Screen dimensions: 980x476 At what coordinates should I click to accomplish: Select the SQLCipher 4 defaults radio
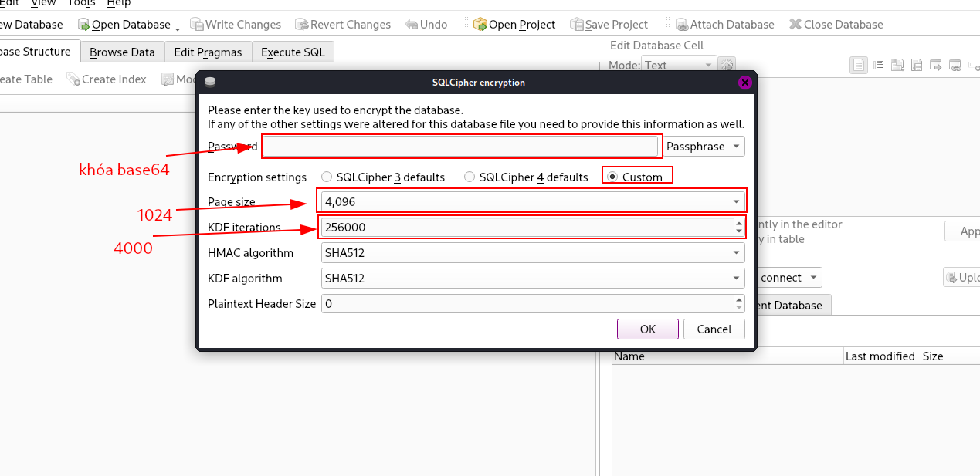click(470, 177)
